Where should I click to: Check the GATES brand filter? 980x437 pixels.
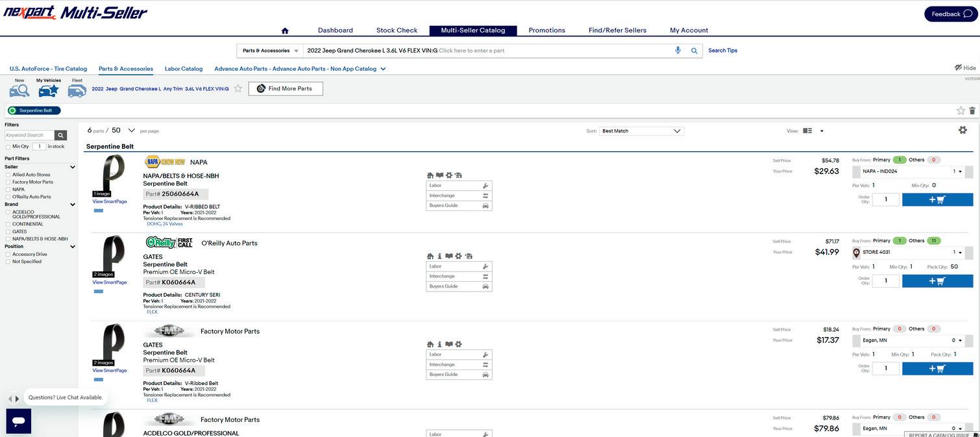click(x=8, y=231)
